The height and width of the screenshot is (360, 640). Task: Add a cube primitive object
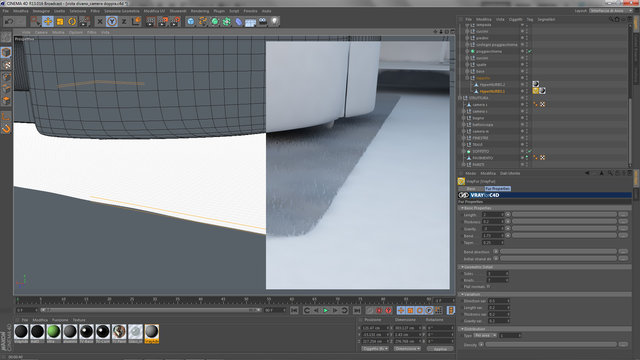(x=191, y=21)
